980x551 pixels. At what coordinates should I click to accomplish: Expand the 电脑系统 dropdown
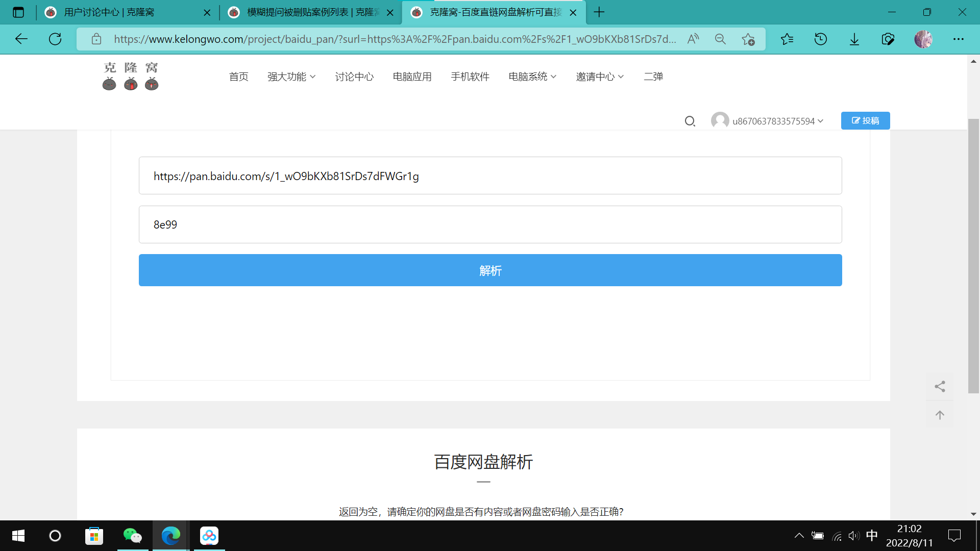point(532,77)
